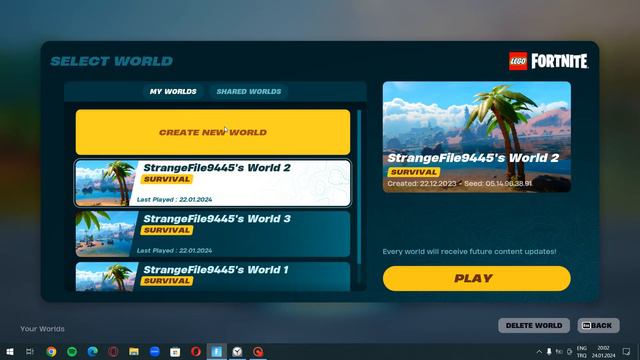Screen dimensions: 640x360
Task: Open the blue circular taskbar app
Action: pyautogui.click(x=155, y=351)
